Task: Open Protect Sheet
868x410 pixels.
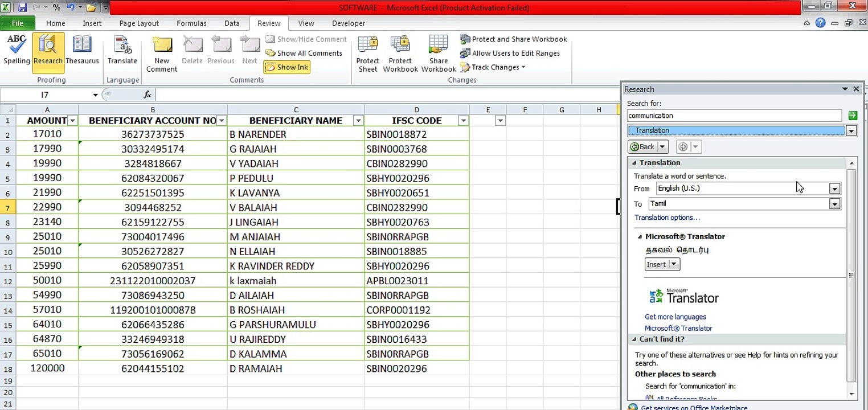Action: 368,54
